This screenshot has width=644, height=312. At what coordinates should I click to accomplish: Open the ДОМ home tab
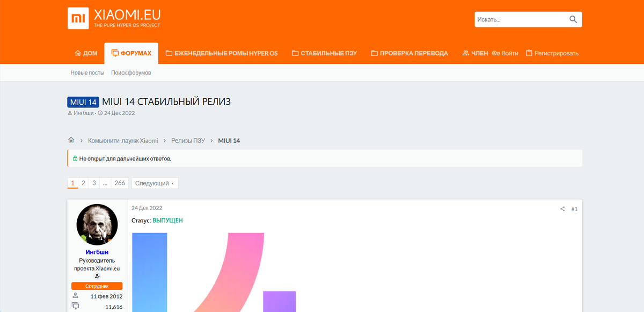pos(86,53)
